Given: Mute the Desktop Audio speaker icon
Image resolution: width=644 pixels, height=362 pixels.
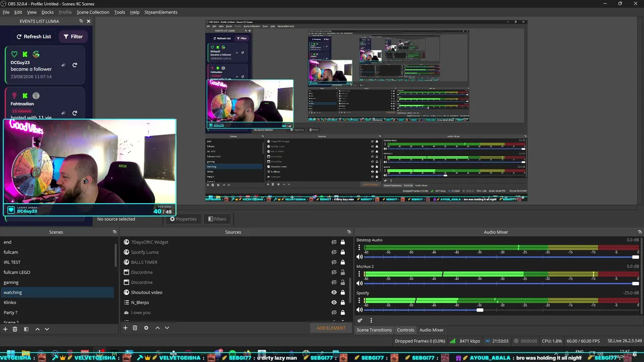Looking at the screenshot, I should point(359,257).
